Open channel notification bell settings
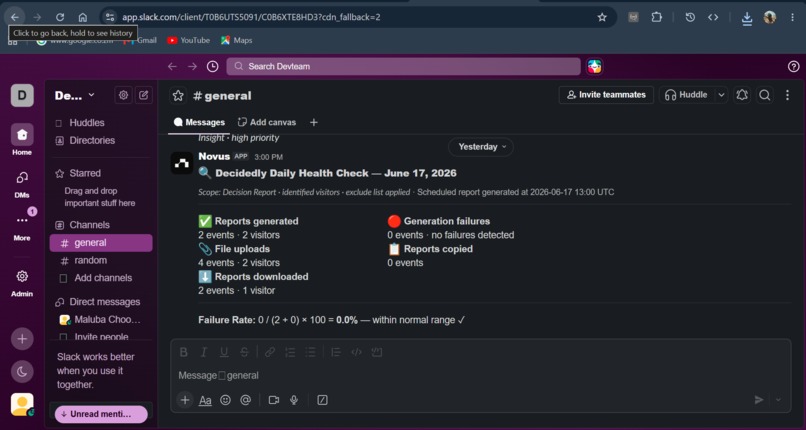The width and height of the screenshot is (806, 430). click(x=741, y=95)
